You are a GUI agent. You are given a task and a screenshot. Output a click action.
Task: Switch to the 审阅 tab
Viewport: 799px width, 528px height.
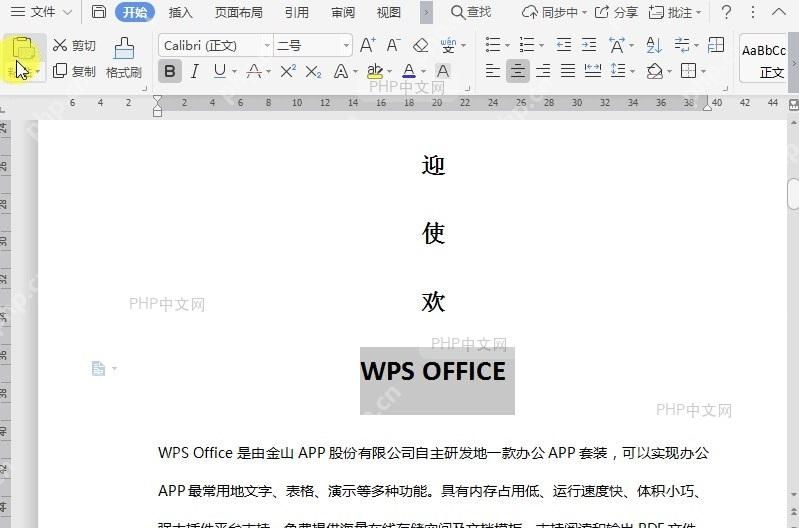tap(343, 12)
